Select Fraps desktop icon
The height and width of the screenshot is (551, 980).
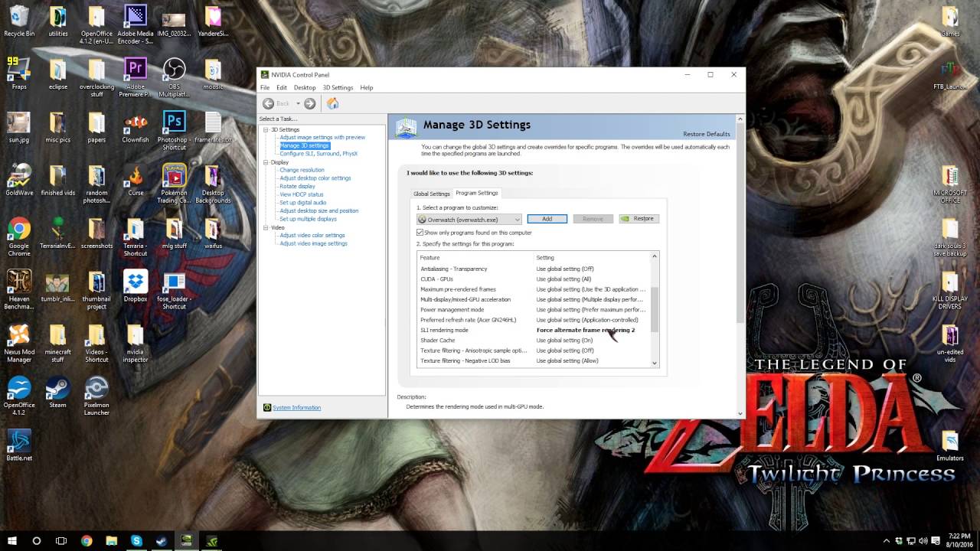click(19, 74)
